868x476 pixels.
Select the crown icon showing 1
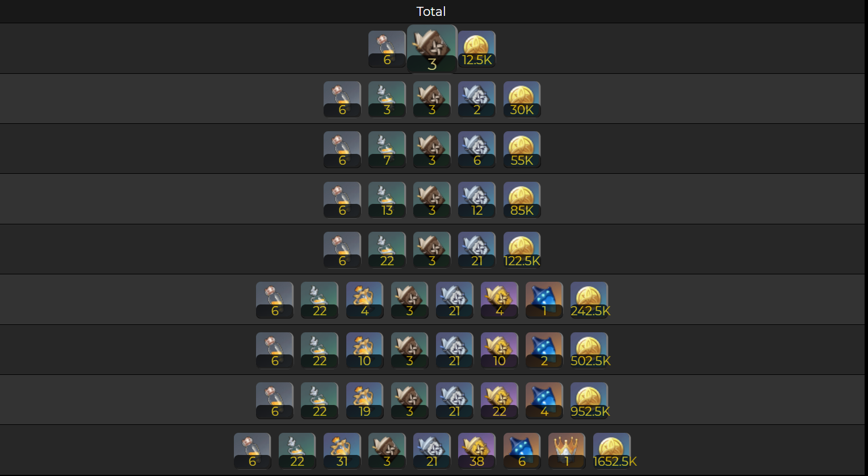[x=567, y=452]
